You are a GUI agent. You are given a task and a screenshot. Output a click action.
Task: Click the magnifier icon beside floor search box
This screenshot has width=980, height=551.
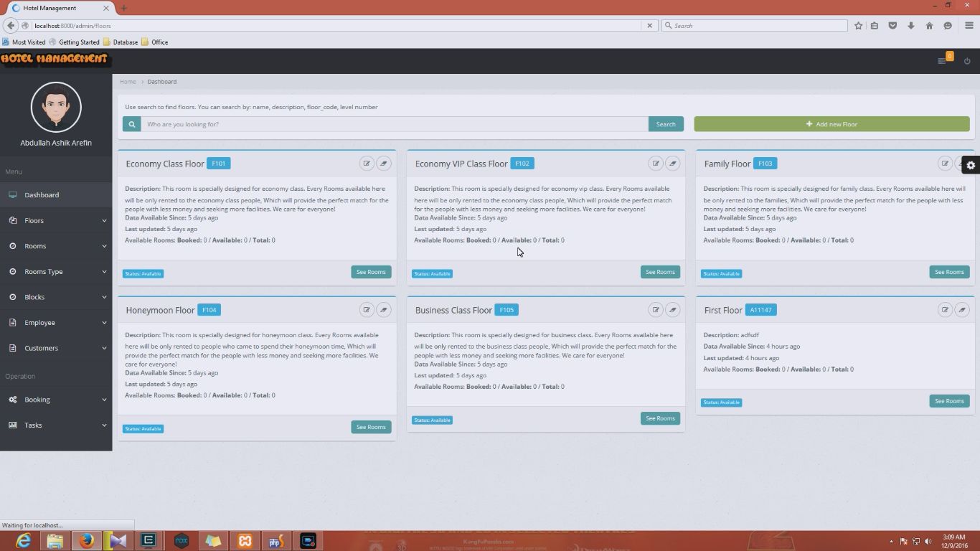click(131, 124)
